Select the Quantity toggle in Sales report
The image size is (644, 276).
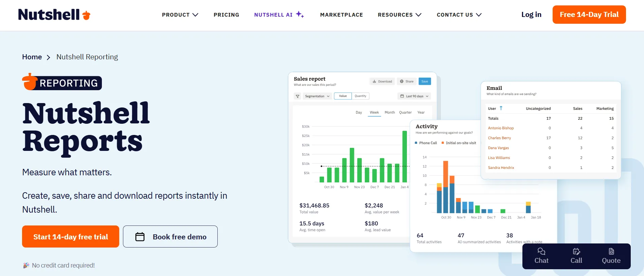pos(360,96)
